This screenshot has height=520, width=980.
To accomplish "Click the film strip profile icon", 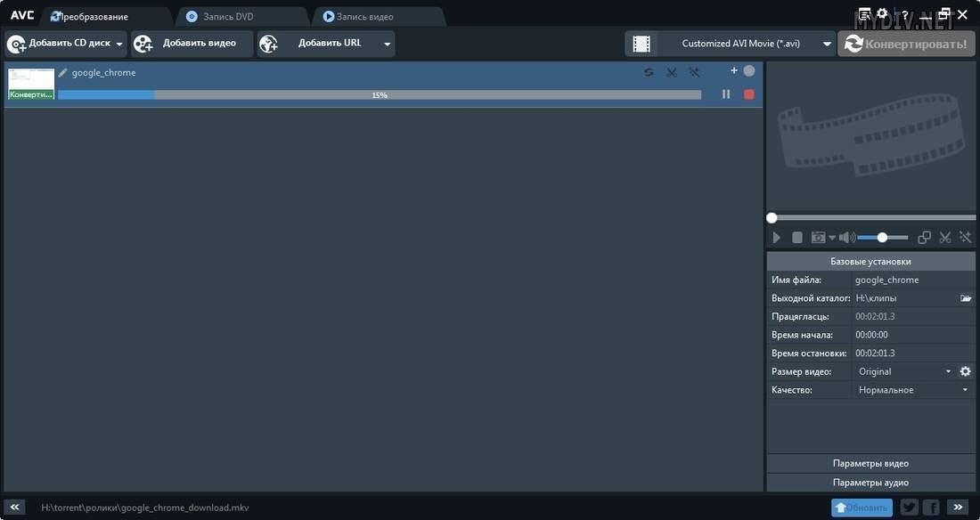I will [641, 44].
